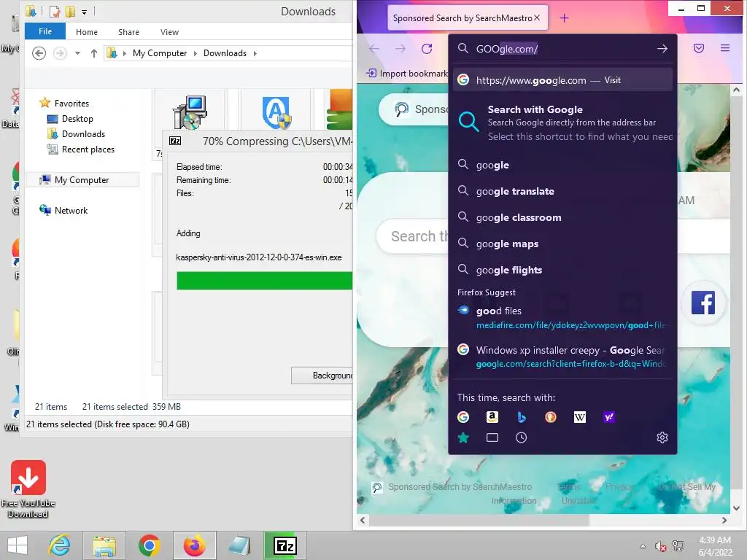Go forward in Firefox

(x=400, y=49)
